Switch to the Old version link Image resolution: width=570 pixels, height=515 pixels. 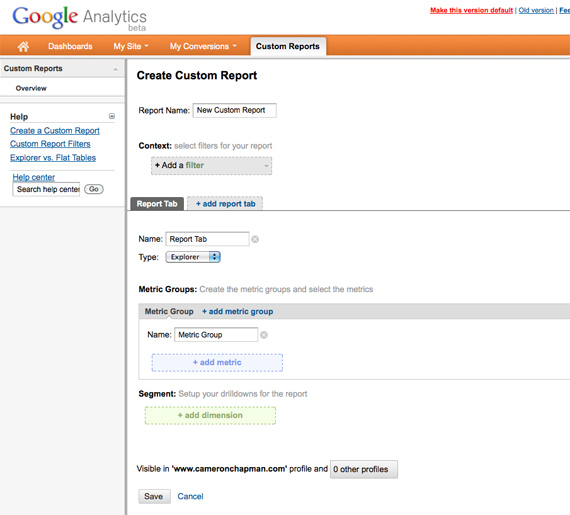point(536,10)
